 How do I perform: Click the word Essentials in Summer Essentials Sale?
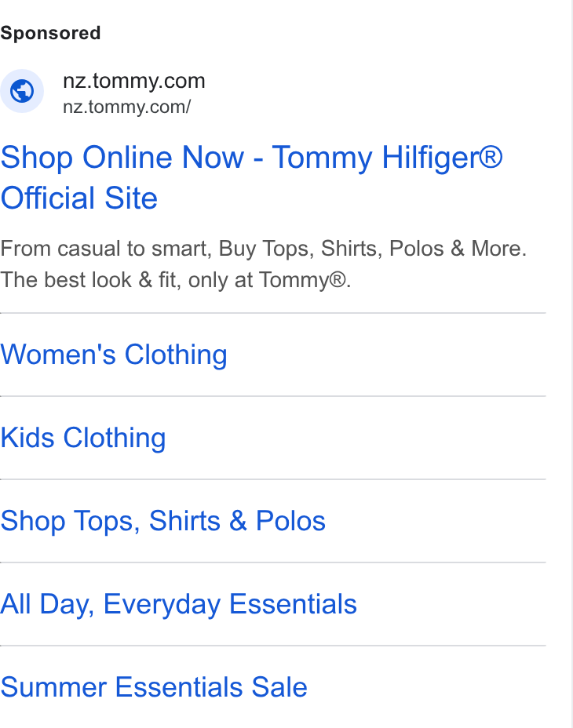[179, 687]
